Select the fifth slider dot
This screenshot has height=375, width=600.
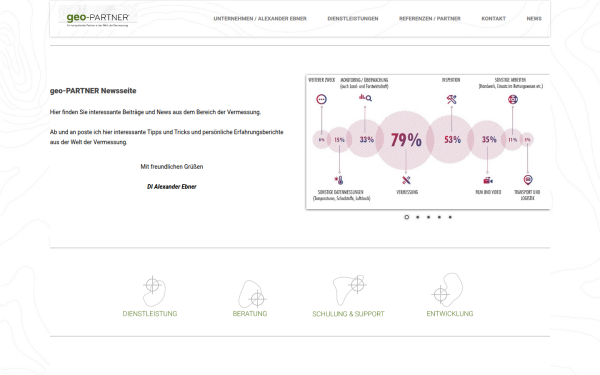pyautogui.click(x=450, y=217)
